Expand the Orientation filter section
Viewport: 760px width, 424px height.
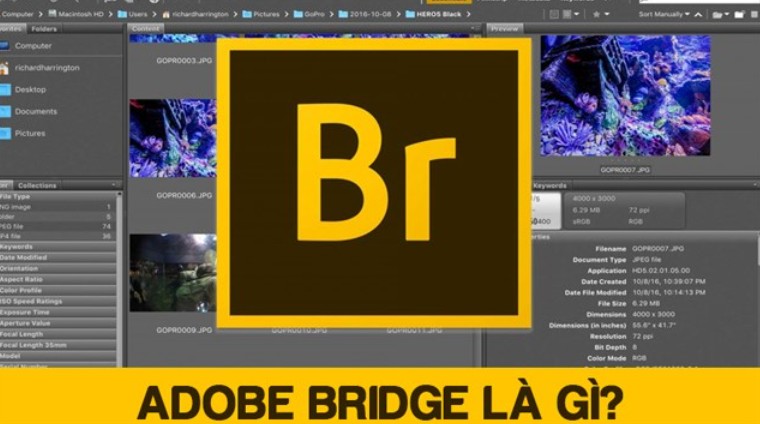tap(57, 268)
